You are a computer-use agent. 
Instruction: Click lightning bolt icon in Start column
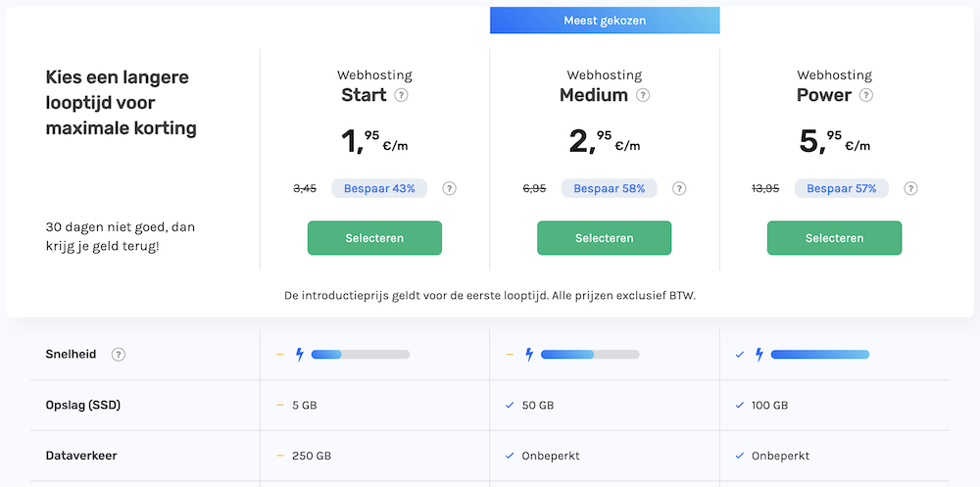[x=299, y=355]
